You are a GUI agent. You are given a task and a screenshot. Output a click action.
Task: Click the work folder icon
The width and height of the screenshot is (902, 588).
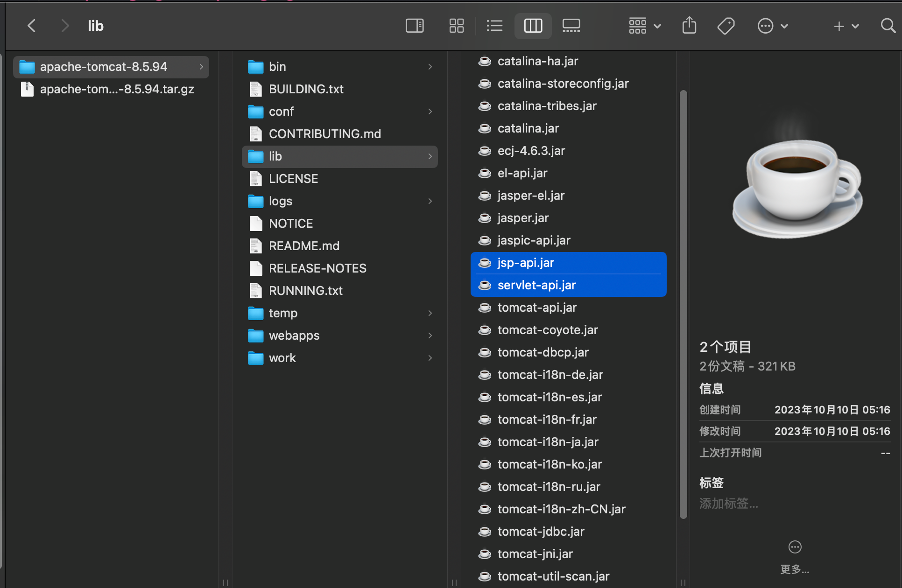[x=256, y=358]
